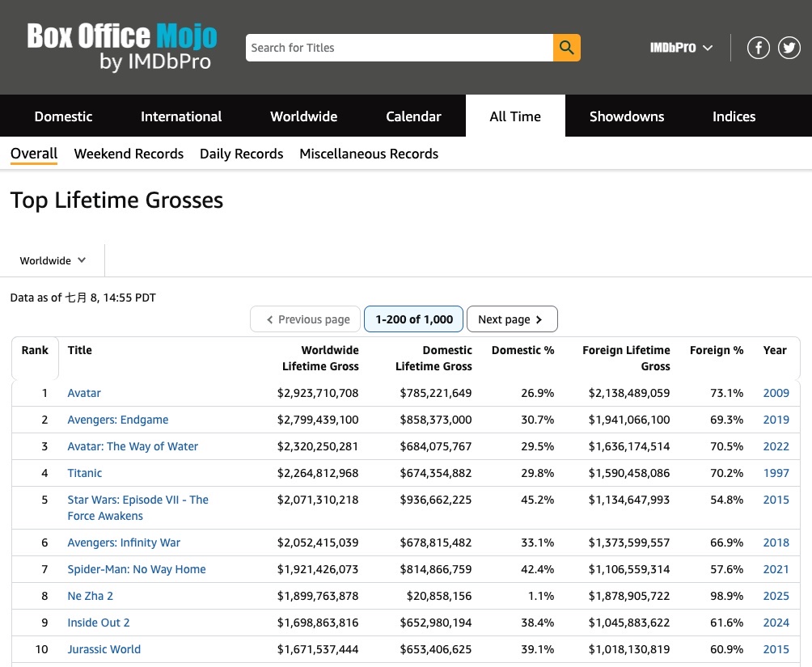Switch to the Domestic tab
This screenshot has height=667, width=812.
63,116
